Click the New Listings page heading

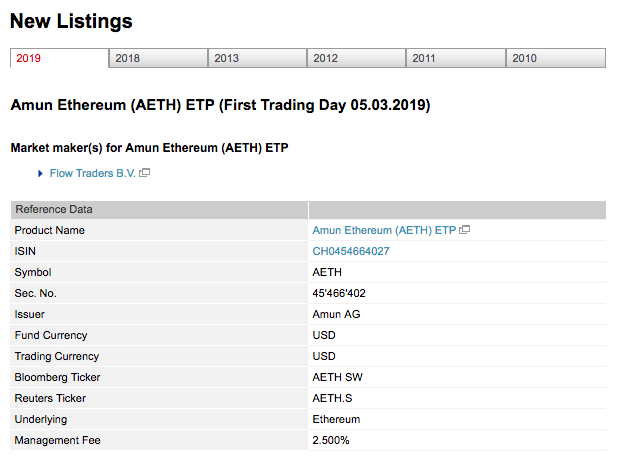[71, 21]
